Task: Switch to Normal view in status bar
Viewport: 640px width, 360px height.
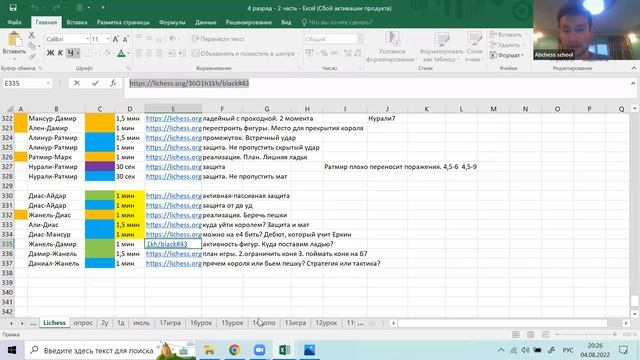Action: [x=516, y=335]
